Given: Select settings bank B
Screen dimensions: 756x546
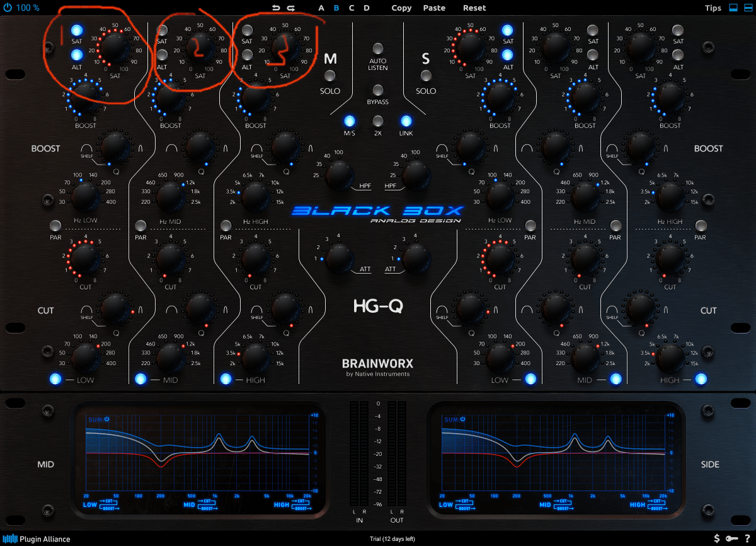Looking at the screenshot, I should 336,8.
